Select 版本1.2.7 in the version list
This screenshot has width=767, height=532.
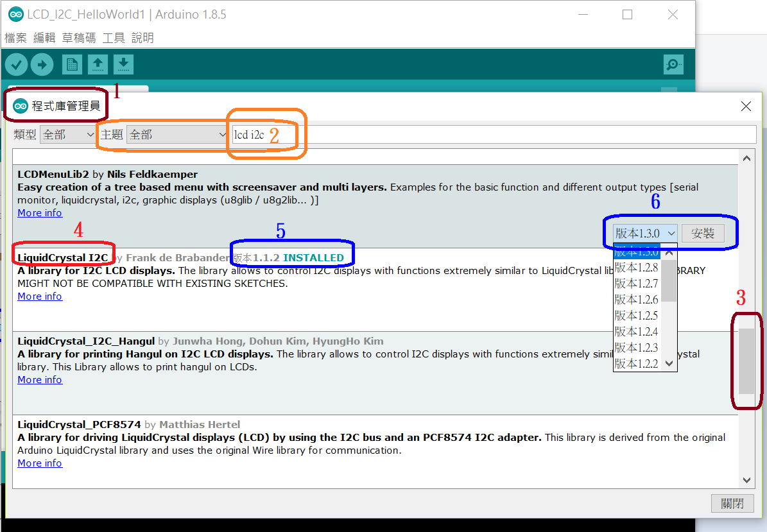(637, 284)
